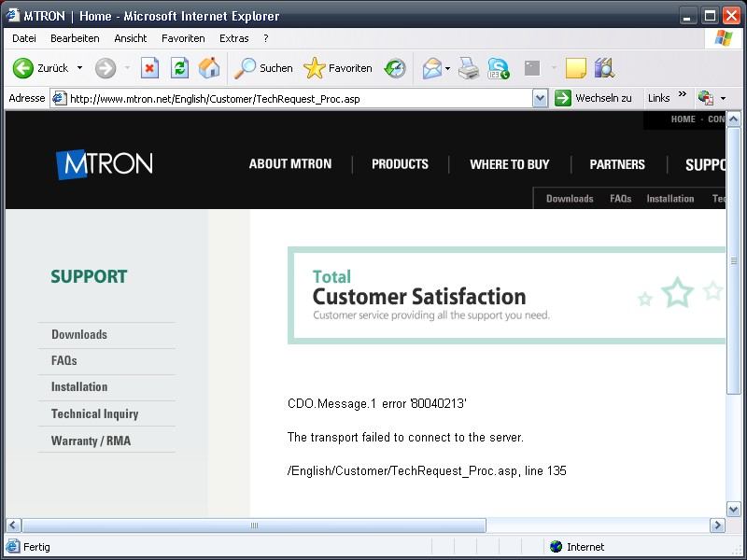Click the yellow note icon
This screenshot has width=747, height=560.
tap(575, 68)
